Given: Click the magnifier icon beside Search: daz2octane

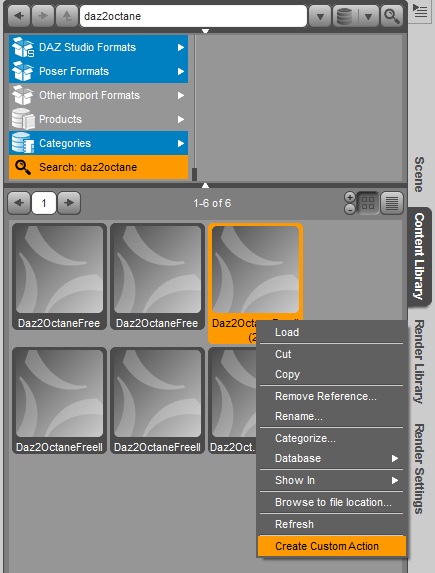Looking at the screenshot, I should [23, 167].
